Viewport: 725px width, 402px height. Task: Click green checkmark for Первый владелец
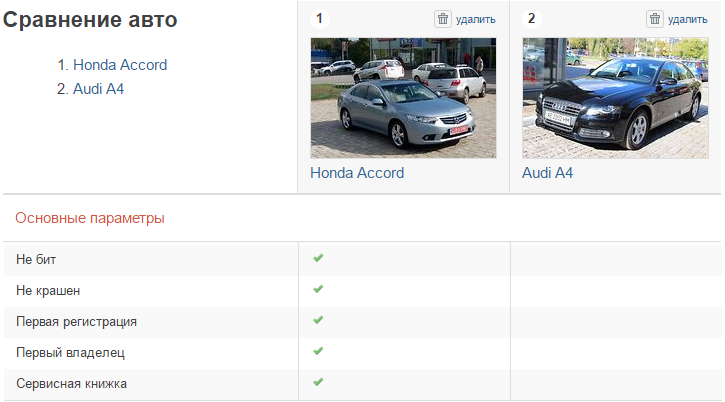[318, 351]
